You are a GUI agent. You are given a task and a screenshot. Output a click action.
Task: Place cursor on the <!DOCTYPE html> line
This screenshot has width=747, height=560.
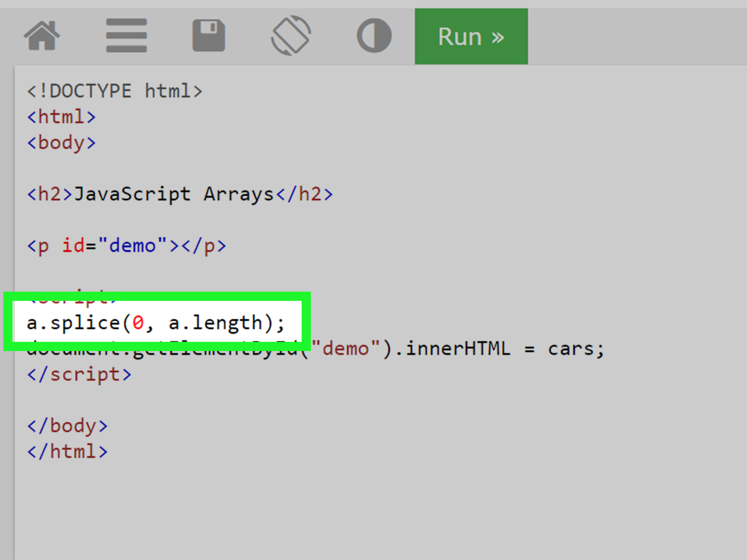tap(115, 91)
